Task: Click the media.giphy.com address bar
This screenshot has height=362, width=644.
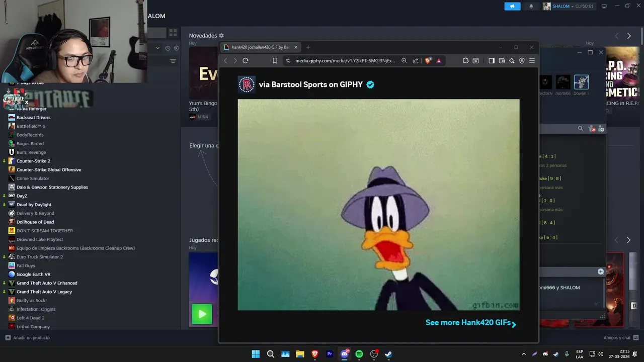Action: (345, 61)
